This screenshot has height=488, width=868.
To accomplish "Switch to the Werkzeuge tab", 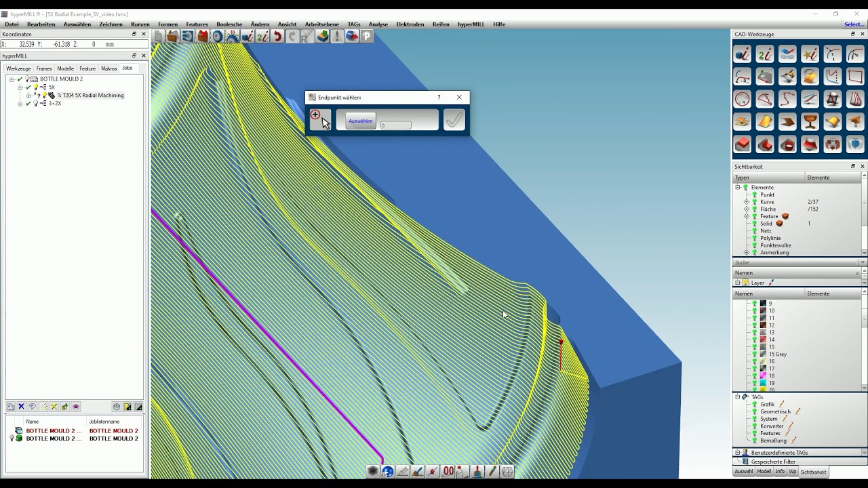I will 18,68.
